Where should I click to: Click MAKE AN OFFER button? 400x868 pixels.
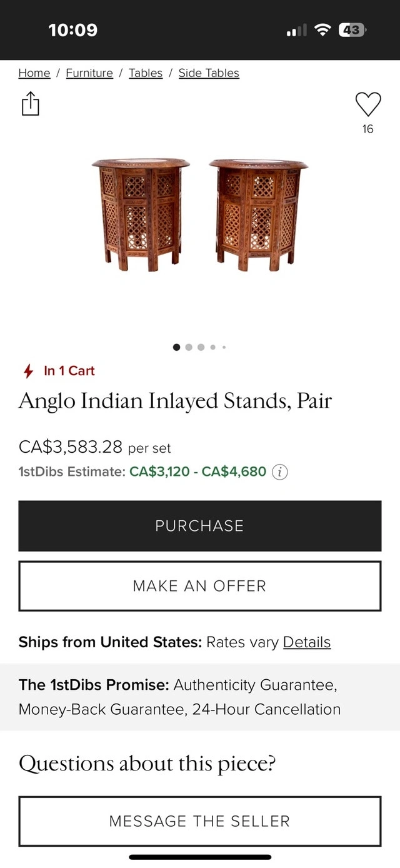coord(200,586)
